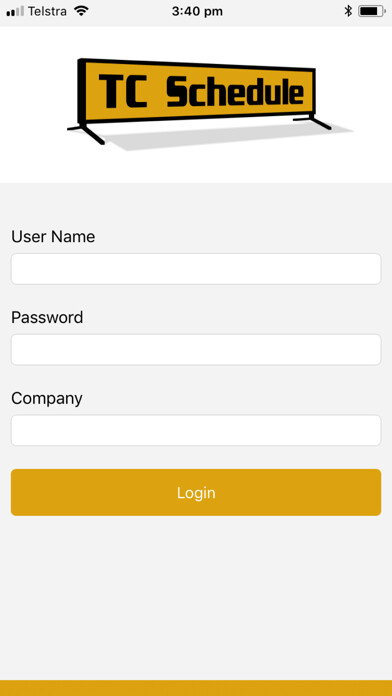
Task: Tap the Bluetooth icon in status bar
Action: click(x=348, y=11)
